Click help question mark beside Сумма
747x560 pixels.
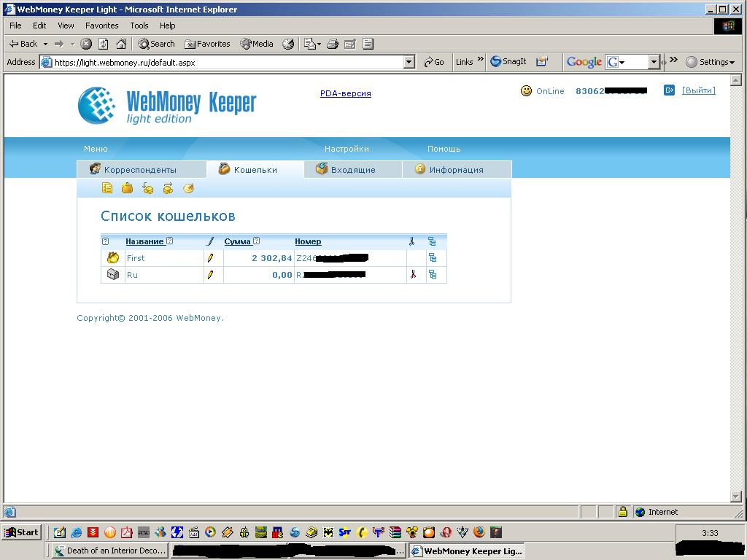[x=256, y=241]
